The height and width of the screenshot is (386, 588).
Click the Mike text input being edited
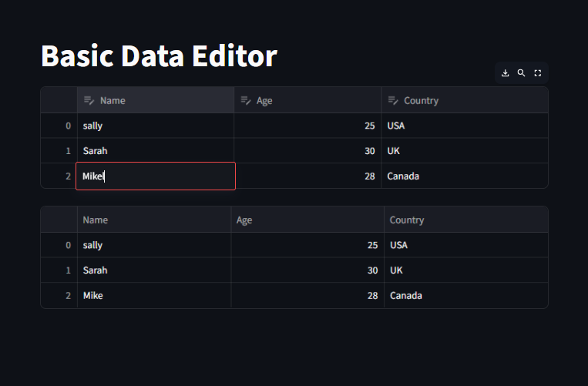[x=156, y=176]
